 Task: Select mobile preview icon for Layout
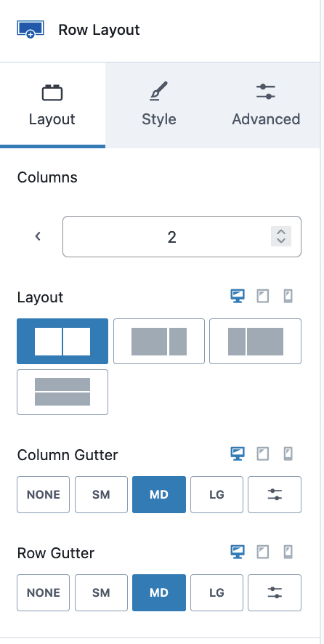click(x=288, y=296)
